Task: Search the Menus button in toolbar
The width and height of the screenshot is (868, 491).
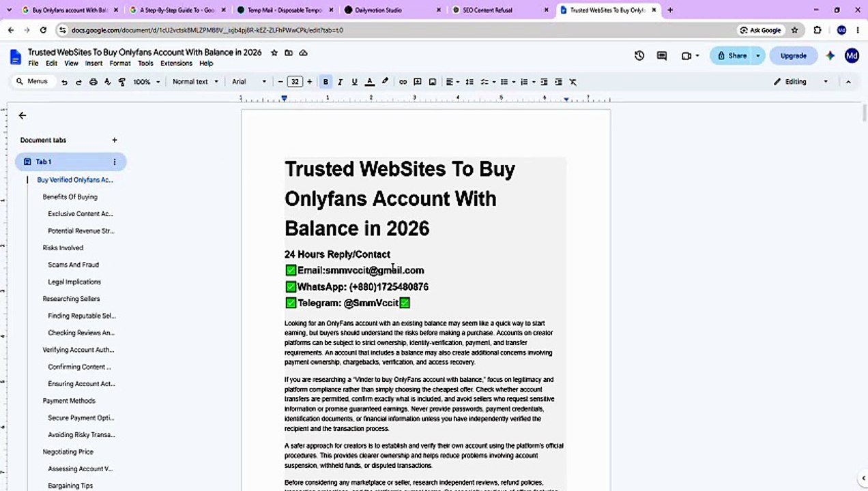Action: [31, 82]
